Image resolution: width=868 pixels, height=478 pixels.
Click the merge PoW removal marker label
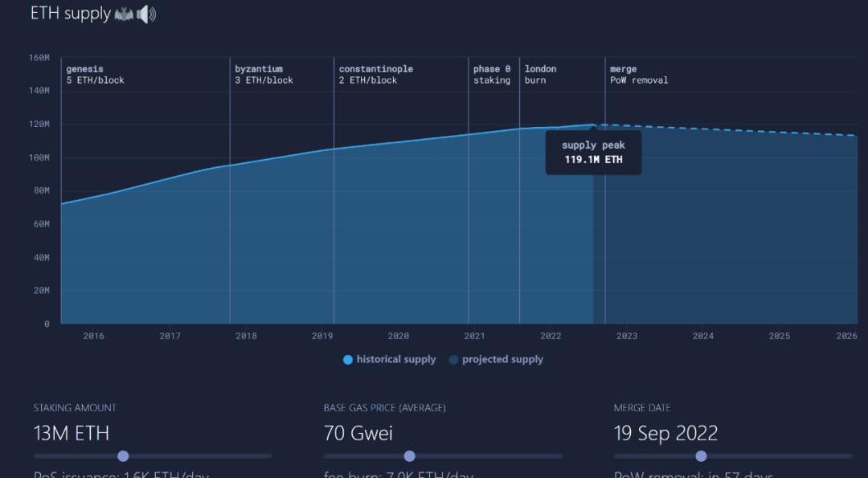pyautogui.click(x=638, y=75)
